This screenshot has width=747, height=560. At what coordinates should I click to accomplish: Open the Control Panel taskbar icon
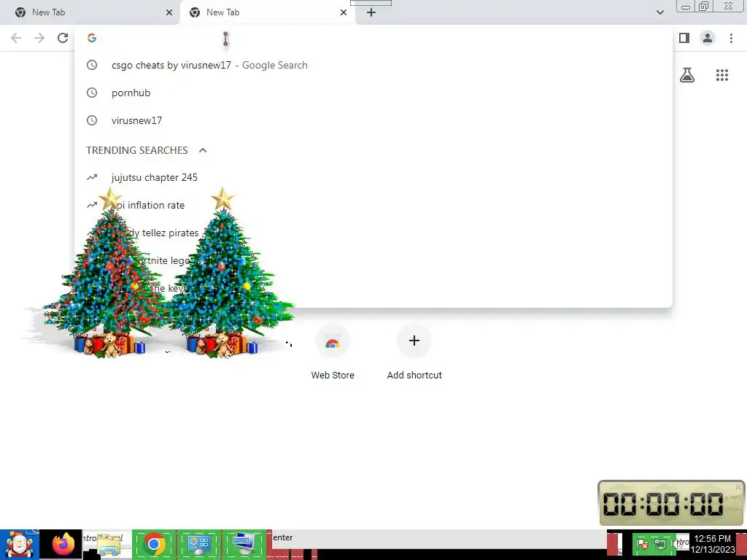point(199,544)
